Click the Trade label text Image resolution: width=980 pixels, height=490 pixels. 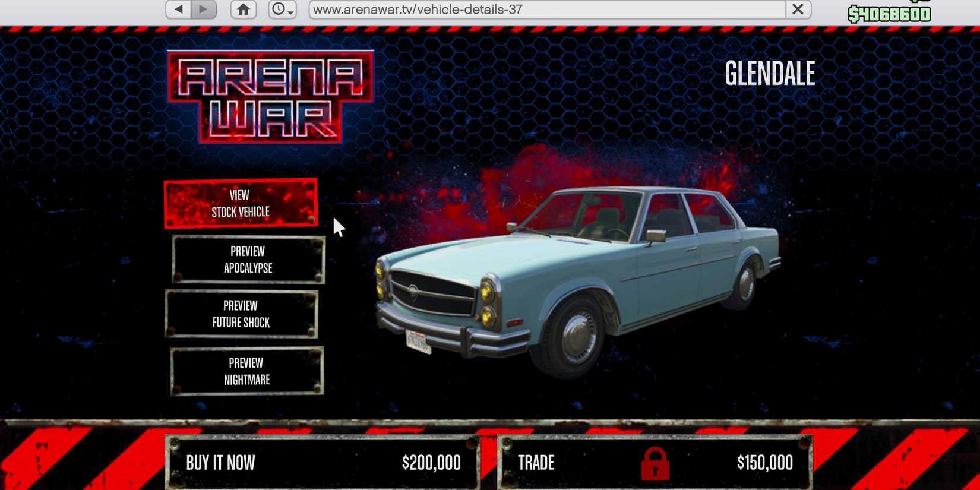[536, 463]
